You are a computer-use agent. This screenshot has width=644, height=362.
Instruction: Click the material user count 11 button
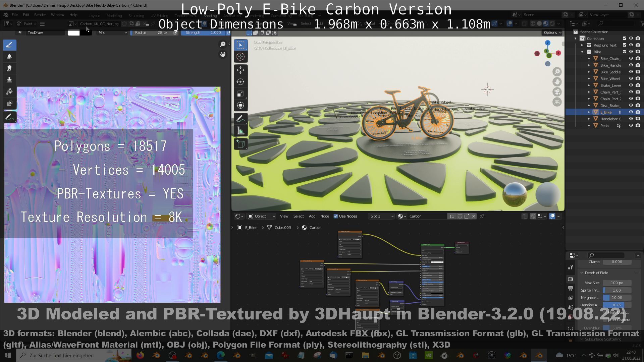pos(451,216)
